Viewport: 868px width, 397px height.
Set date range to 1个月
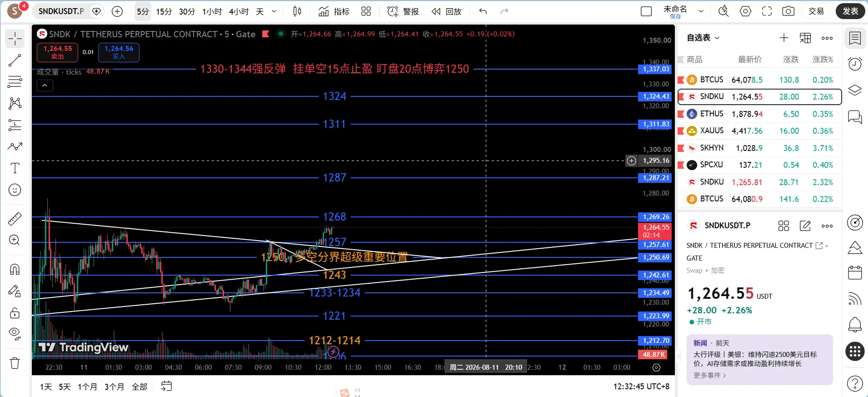(87, 387)
